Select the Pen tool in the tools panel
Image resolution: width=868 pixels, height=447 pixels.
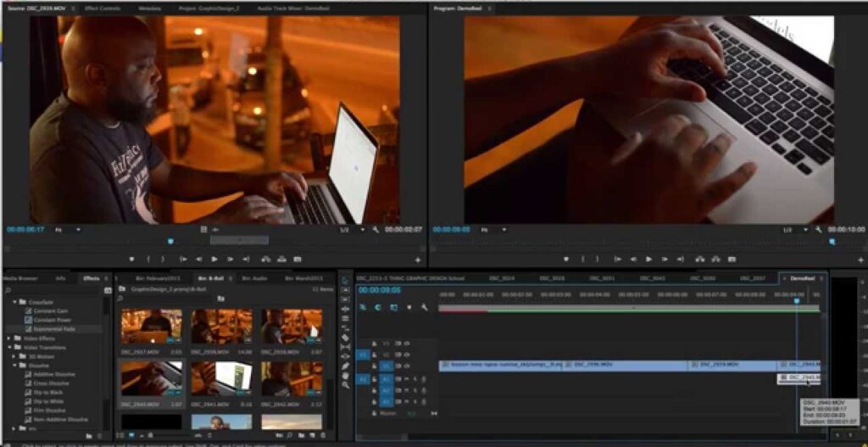tap(346, 366)
